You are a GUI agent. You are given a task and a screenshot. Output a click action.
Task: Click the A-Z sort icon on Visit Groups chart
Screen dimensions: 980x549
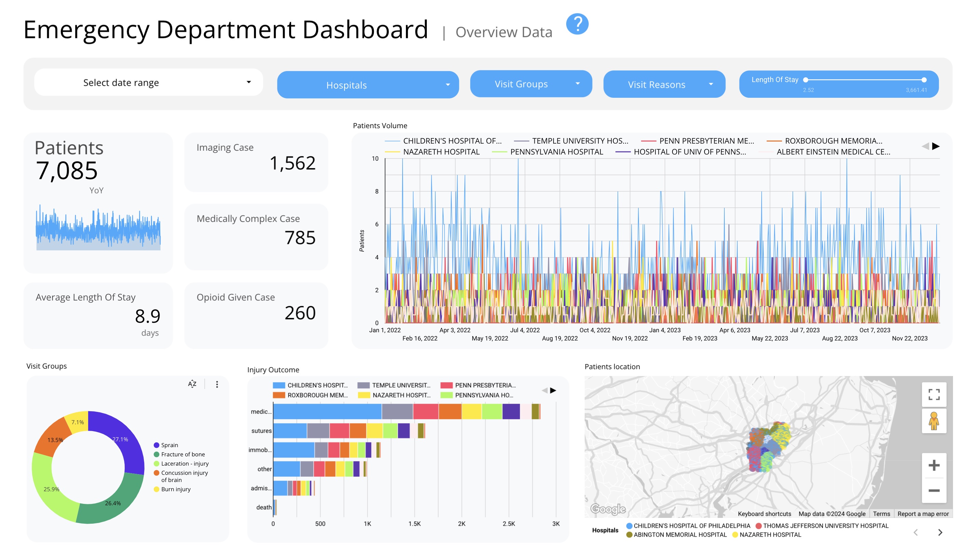click(x=192, y=385)
